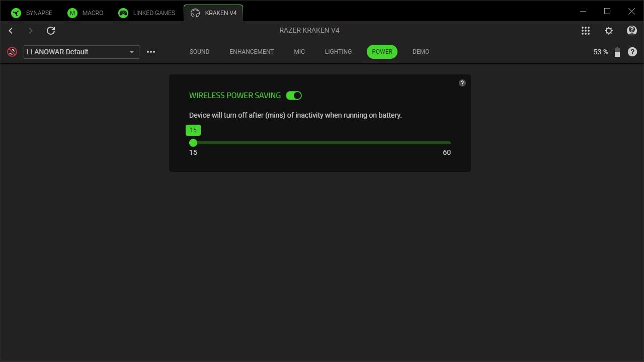The image size is (644, 362).
Task: Refresh the device page
Action: pyautogui.click(x=51, y=31)
